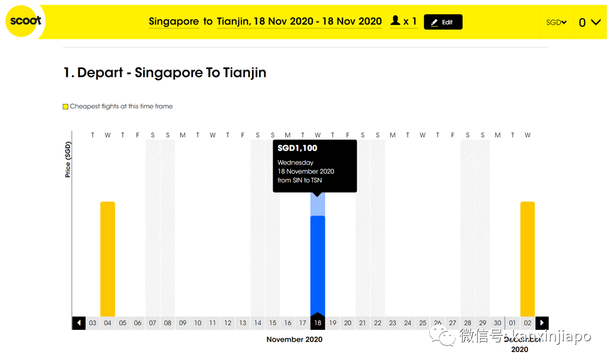Viewport: 611px width, 364px height.
Task: Click '1. Depart - Singapore To Tianjin' heading
Action: tap(165, 73)
